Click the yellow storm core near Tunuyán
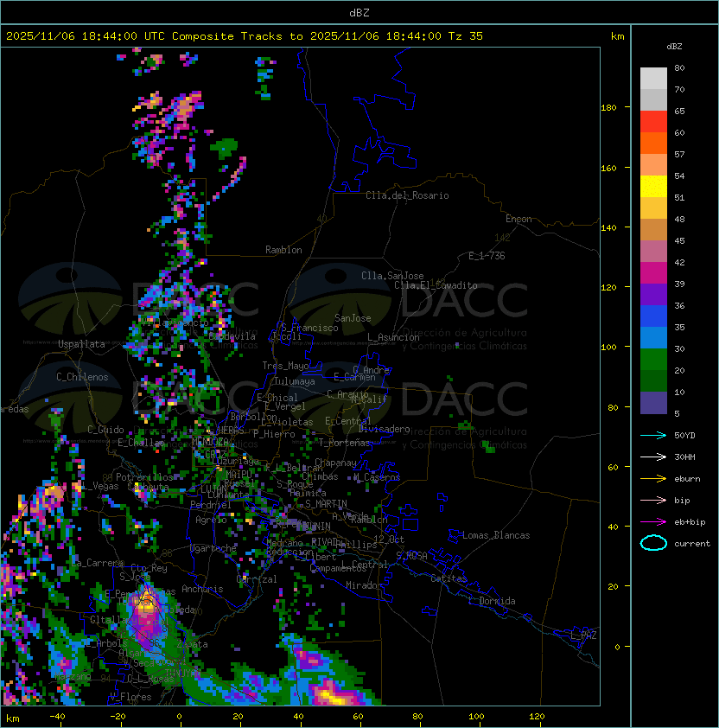 point(146,602)
